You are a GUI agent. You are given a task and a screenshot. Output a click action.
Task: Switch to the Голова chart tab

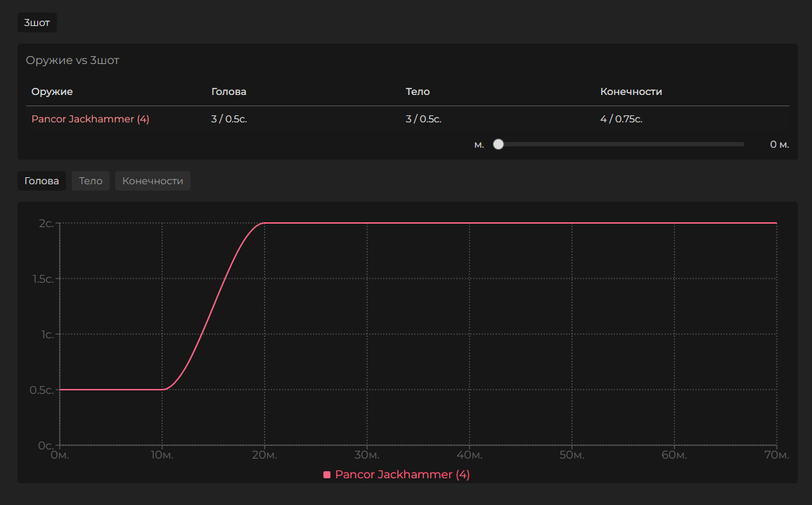41,181
